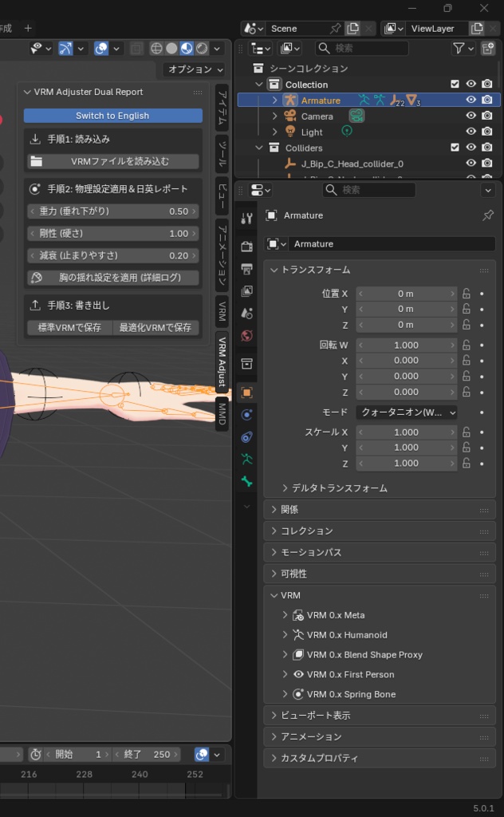Lock the scale Z value
This screenshot has width=504, height=817.
point(467,464)
